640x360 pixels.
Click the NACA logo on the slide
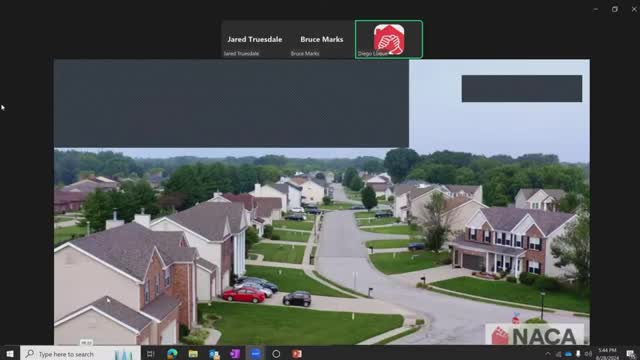535,335
